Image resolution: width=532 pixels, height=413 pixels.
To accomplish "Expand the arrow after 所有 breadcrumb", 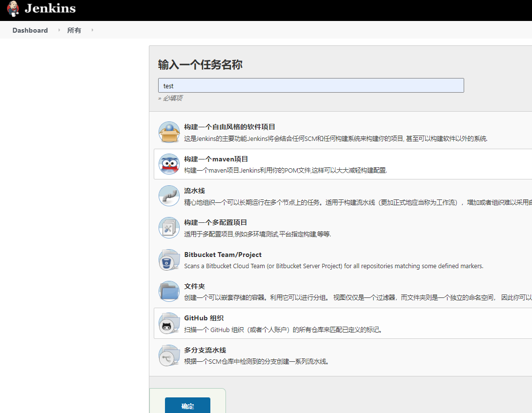I will pos(92,30).
